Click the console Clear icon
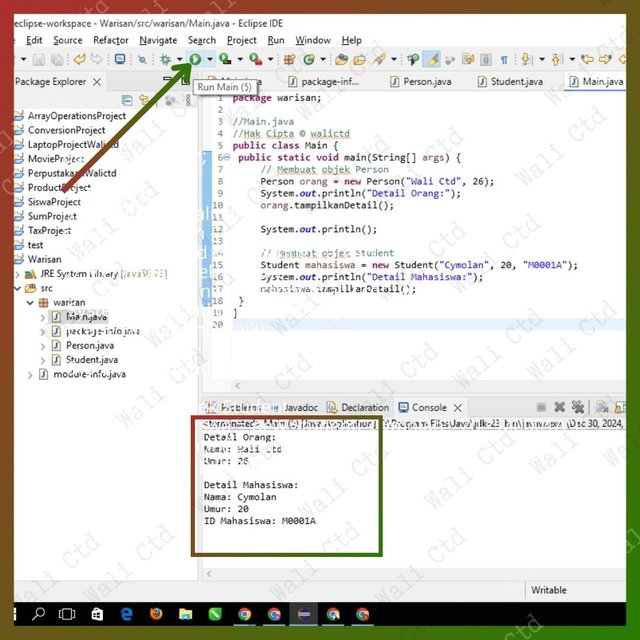The image size is (640, 640). [x=602, y=407]
